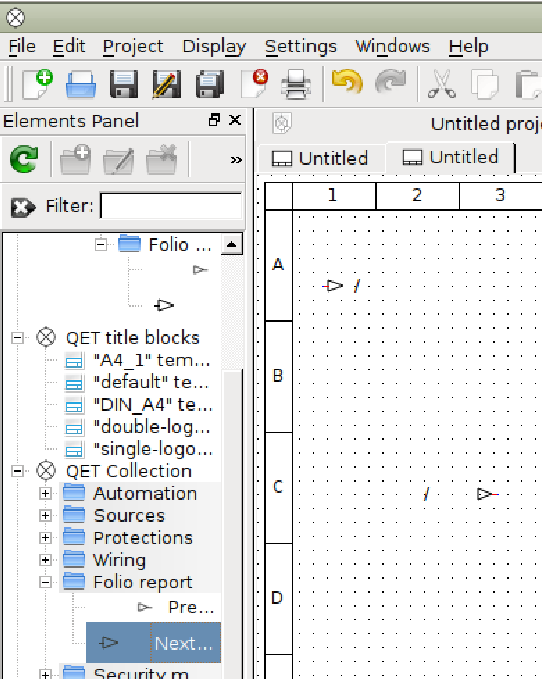The width and height of the screenshot is (543, 679).
Task: Switch to the second Untitled folio tab
Action: (451, 157)
